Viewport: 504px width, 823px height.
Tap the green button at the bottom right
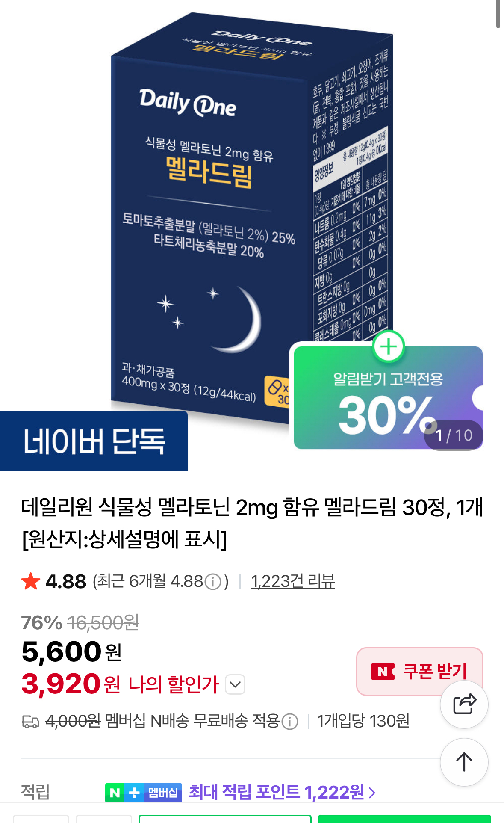pyautogui.click(x=404, y=819)
